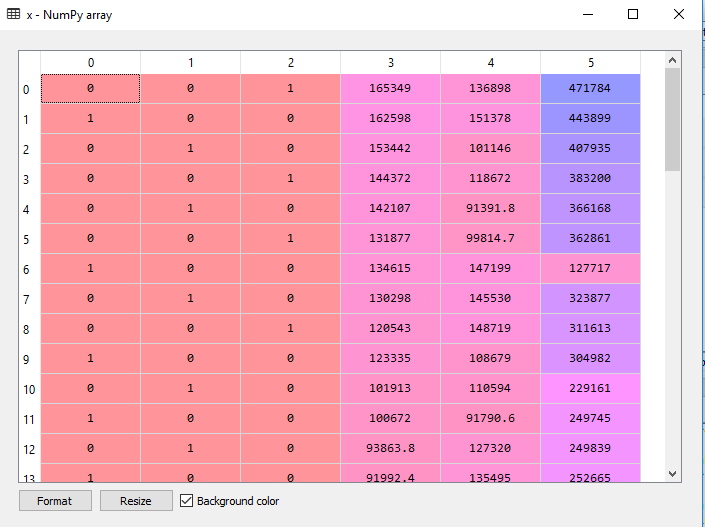This screenshot has width=705, height=527.
Task: Select column header 5
Action: pos(590,62)
